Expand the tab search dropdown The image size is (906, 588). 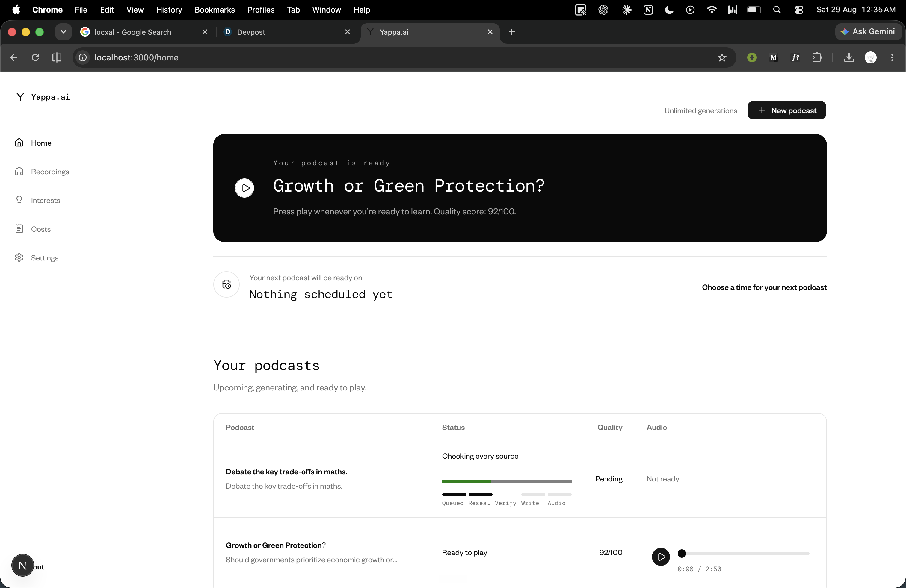click(x=64, y=32)
